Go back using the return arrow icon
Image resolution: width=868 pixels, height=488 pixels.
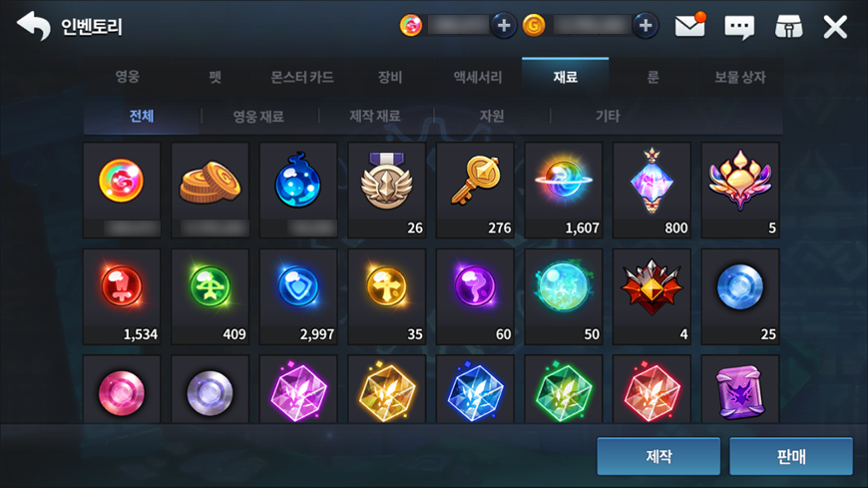pos(34,26)
